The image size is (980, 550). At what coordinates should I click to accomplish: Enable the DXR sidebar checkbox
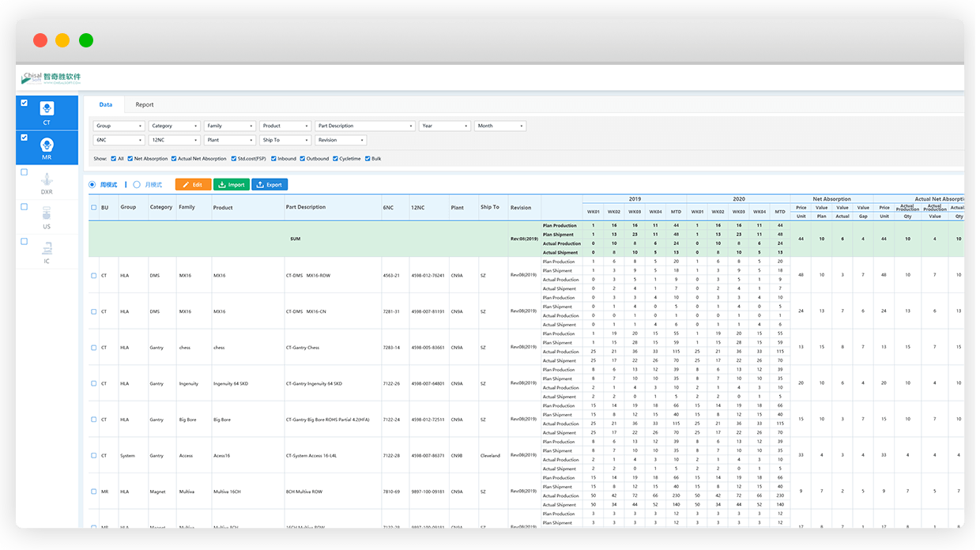24,171
